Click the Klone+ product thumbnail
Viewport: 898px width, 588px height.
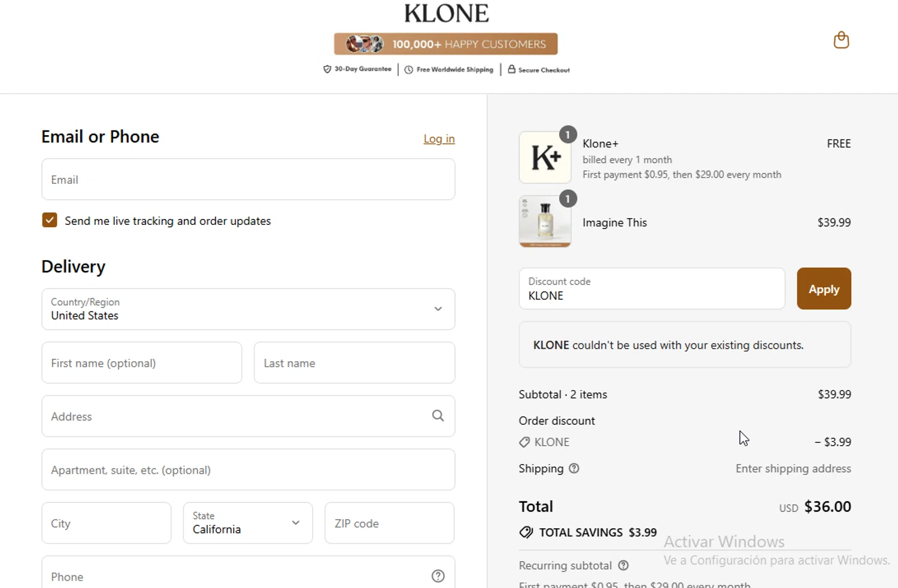[x=545, y=157]
